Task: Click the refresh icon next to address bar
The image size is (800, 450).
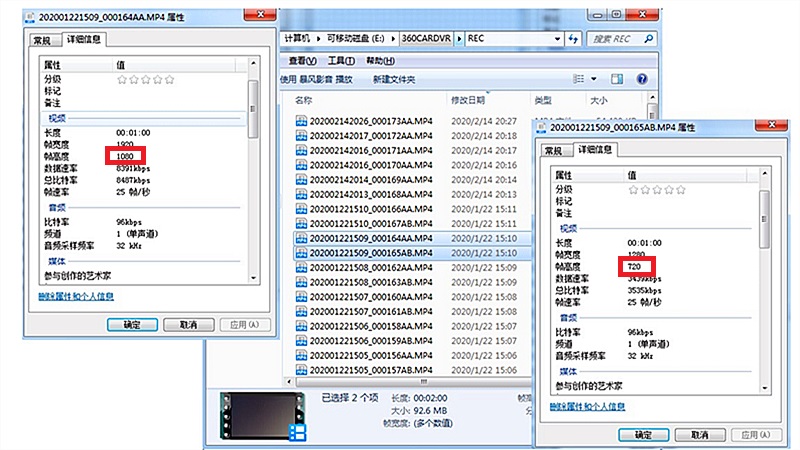Action: (x=573, y=39)
